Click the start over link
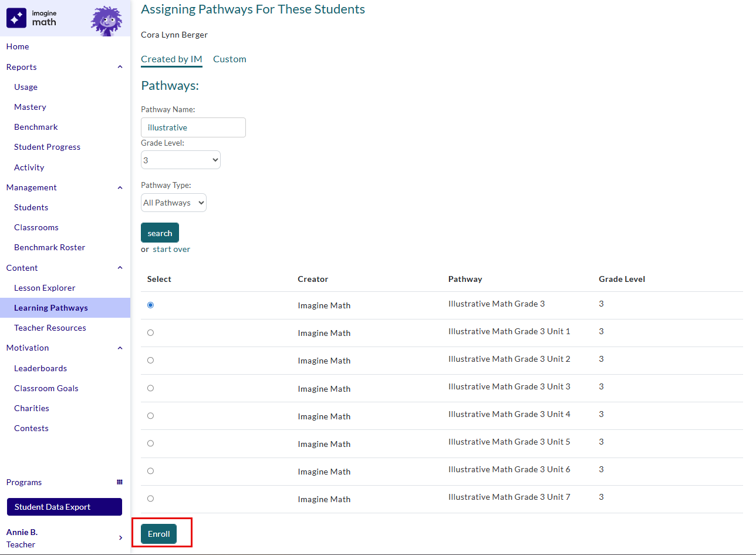Viewport: 756px width, 555px height. (x=171, y=249)
